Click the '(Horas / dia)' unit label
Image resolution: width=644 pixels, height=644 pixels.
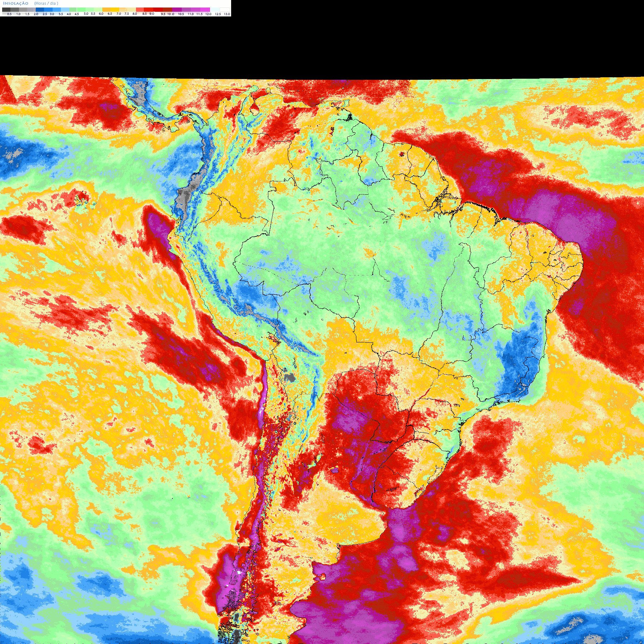[x=46, y=4]
